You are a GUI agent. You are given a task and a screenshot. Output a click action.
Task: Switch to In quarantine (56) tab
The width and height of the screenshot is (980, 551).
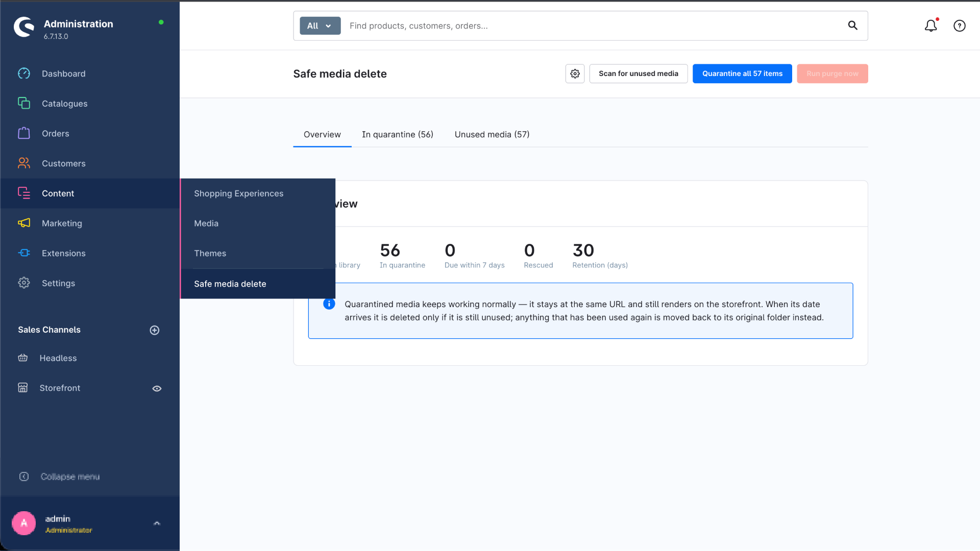coord(398,134)
